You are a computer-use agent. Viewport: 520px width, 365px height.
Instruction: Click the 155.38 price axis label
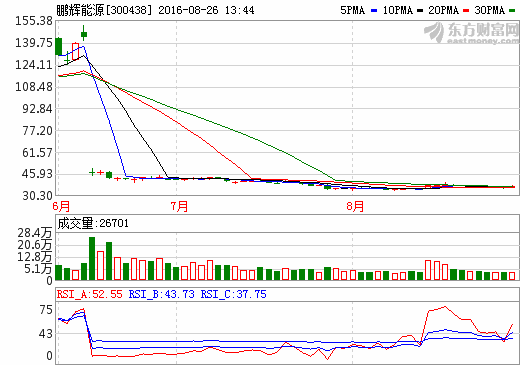34,21
